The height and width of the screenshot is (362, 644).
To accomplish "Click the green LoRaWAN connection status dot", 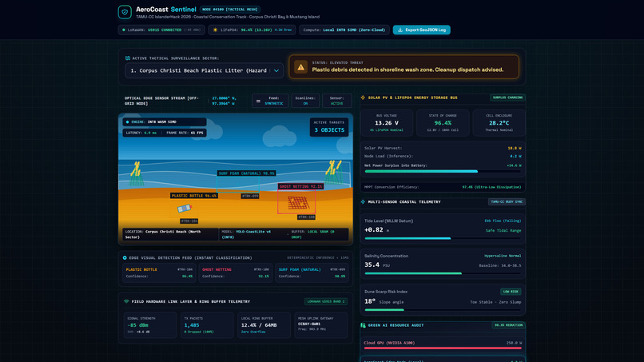I will click(124, 30).
